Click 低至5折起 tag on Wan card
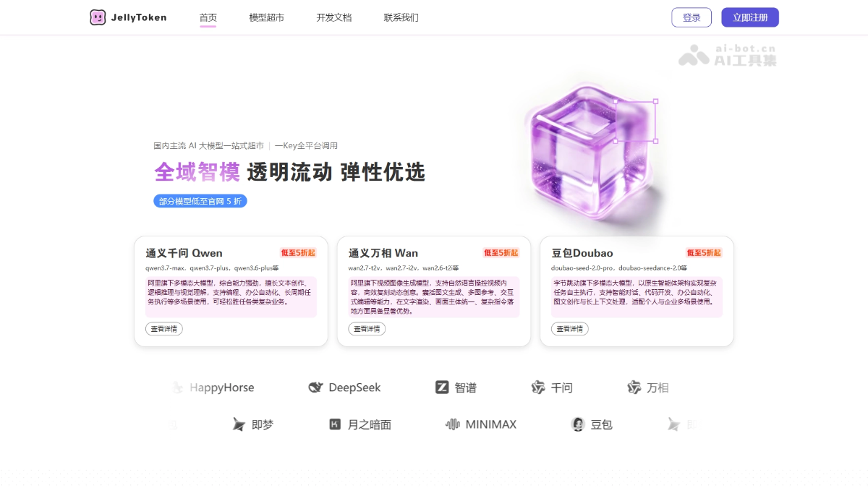The image size is (868, 488). point(501,253)
